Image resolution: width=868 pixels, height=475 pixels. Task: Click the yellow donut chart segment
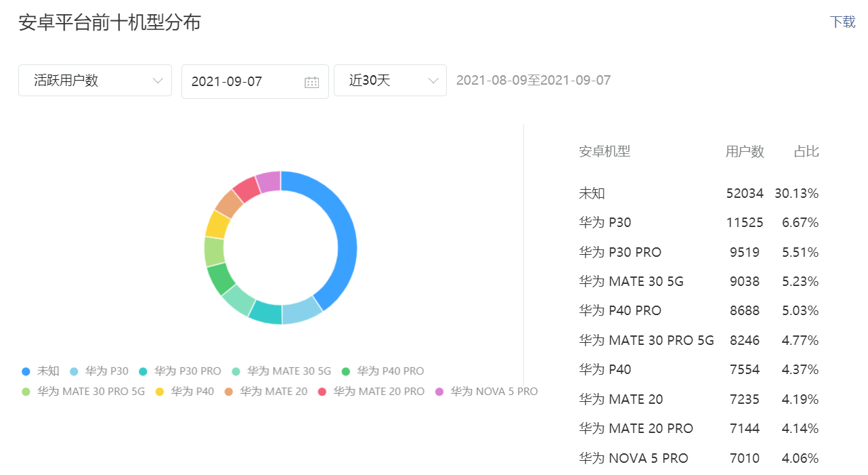click(217, 225)
